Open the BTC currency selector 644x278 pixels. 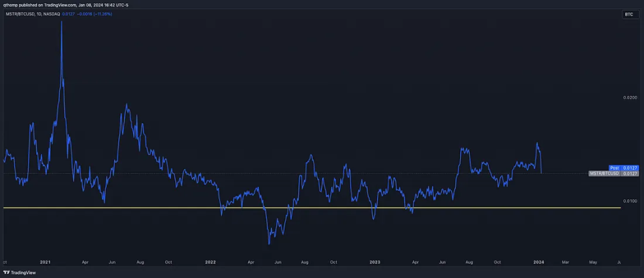(x=628, y=14)
